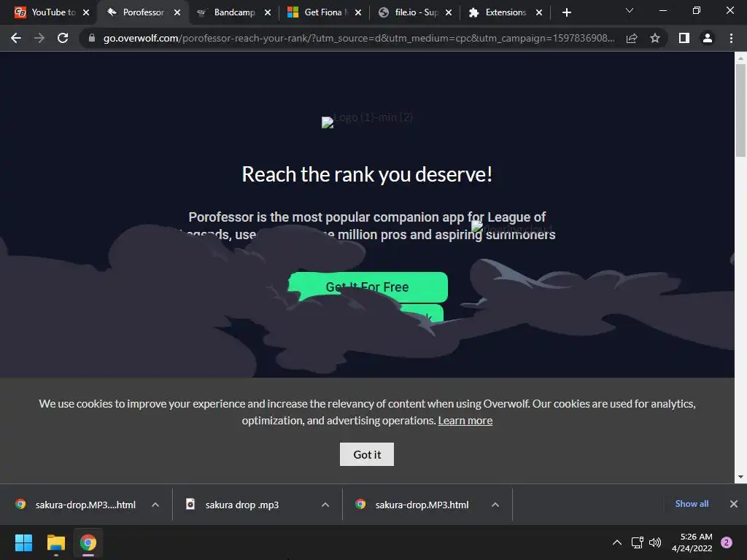Bookmark this tab with the star icon
The height and width of the screenshot is (560, 747).
(x=655, y=38)
